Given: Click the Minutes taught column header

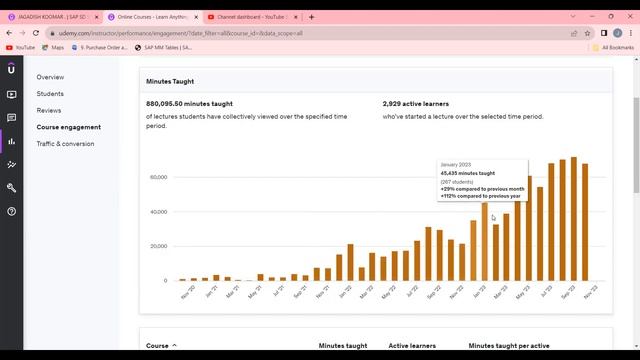Looking at the screenshot, I should pos(343,346).
